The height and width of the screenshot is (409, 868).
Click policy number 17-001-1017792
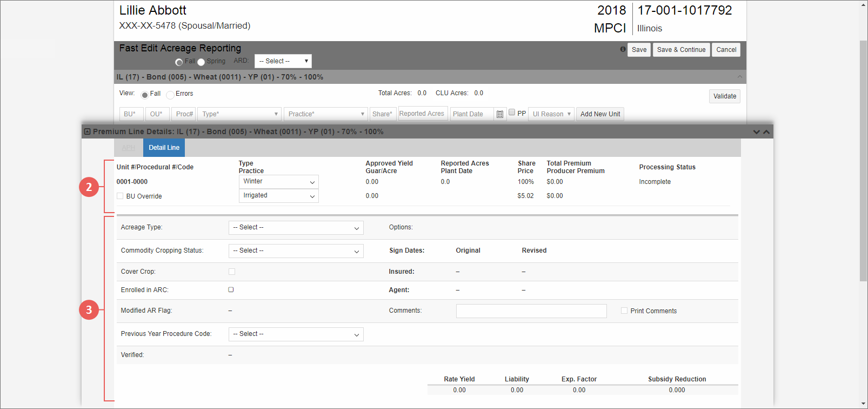point(685,10)
